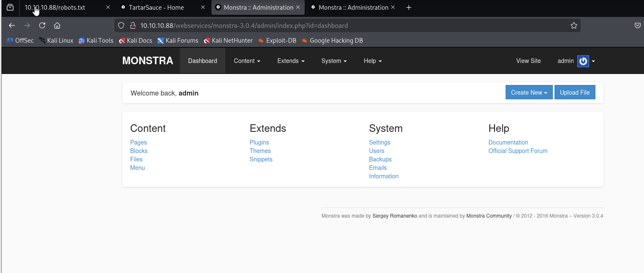Open the Kali Linux bookmark

(x=56, y=41)
